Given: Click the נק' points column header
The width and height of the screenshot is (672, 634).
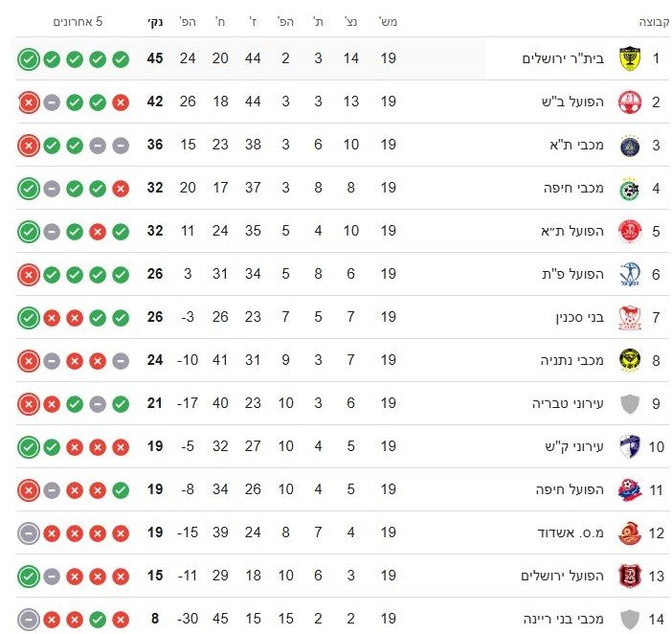Looking at the screenshot, I should point(155,21).
